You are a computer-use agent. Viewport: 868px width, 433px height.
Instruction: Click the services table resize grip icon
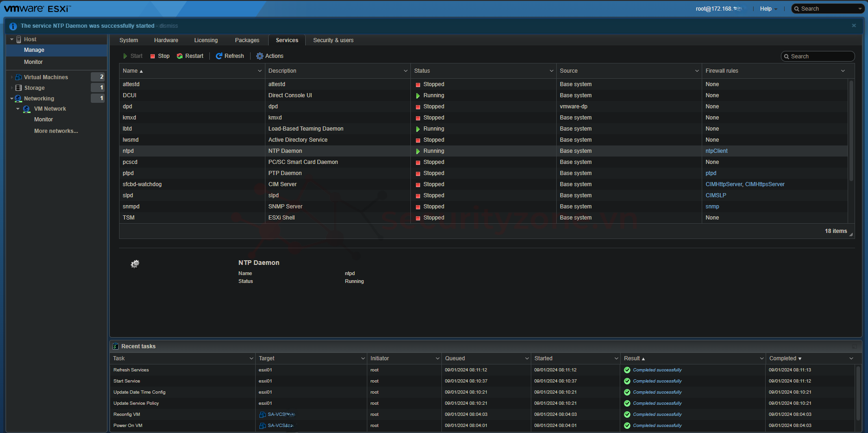(851, 235)
